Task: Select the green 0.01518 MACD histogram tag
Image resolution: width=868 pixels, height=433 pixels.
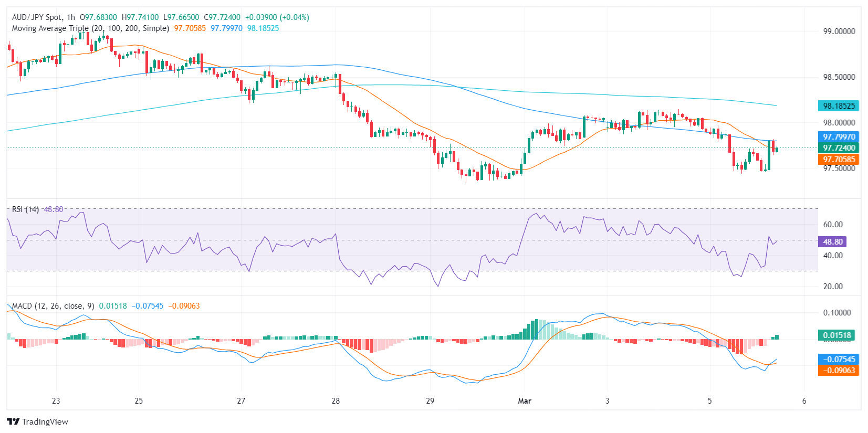Action: click(836, 335)
